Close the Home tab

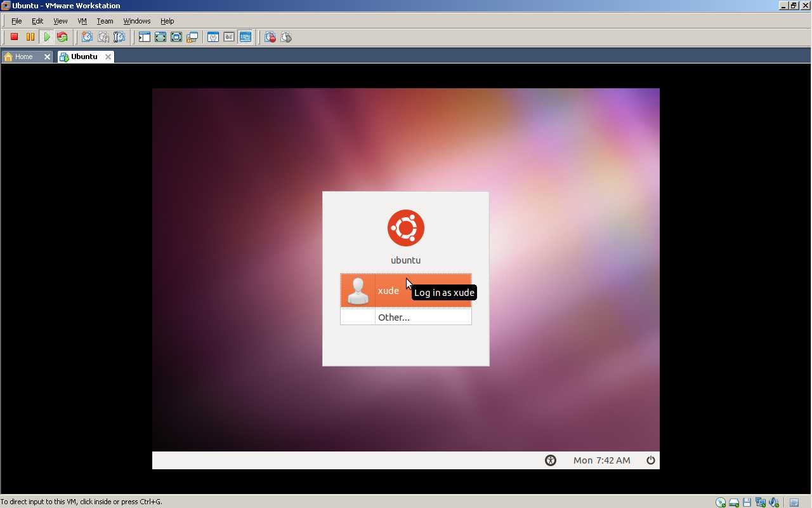coord(47,57)
